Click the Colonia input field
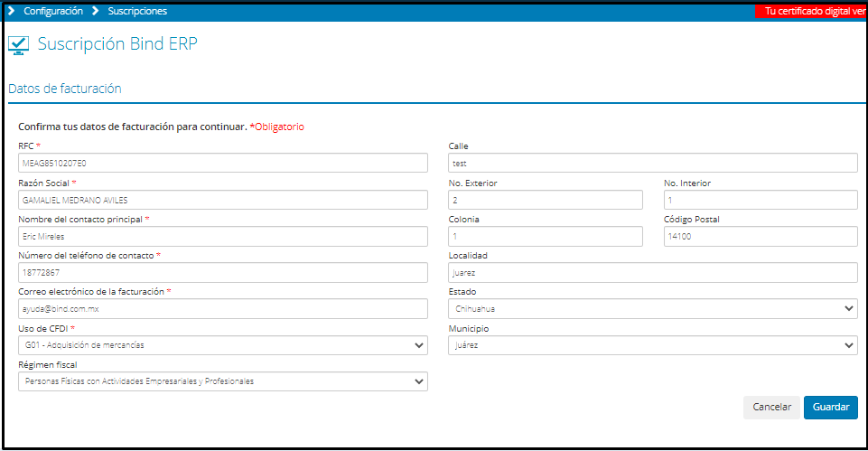Viewport: 868px width, 451px height. [546, 237]
